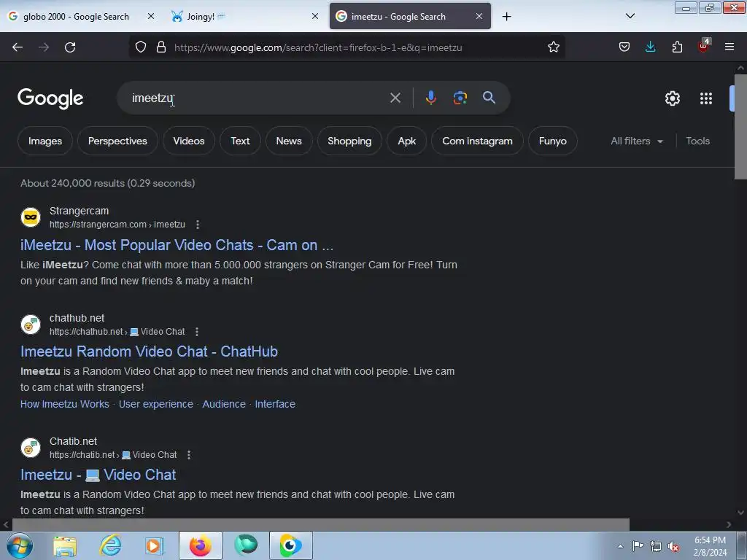
Task: Toggle the muted volume tray icon
Action: tap(673, 547)
